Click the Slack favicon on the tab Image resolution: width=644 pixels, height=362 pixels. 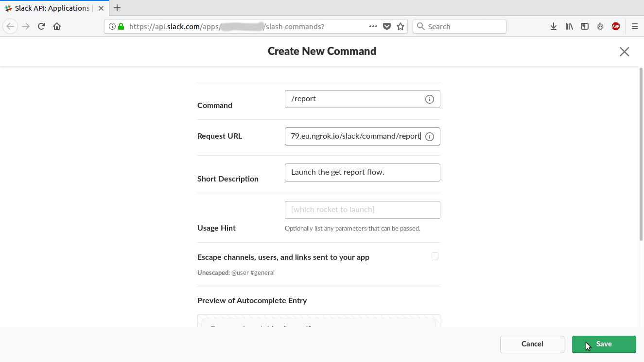tap(8, 8)
